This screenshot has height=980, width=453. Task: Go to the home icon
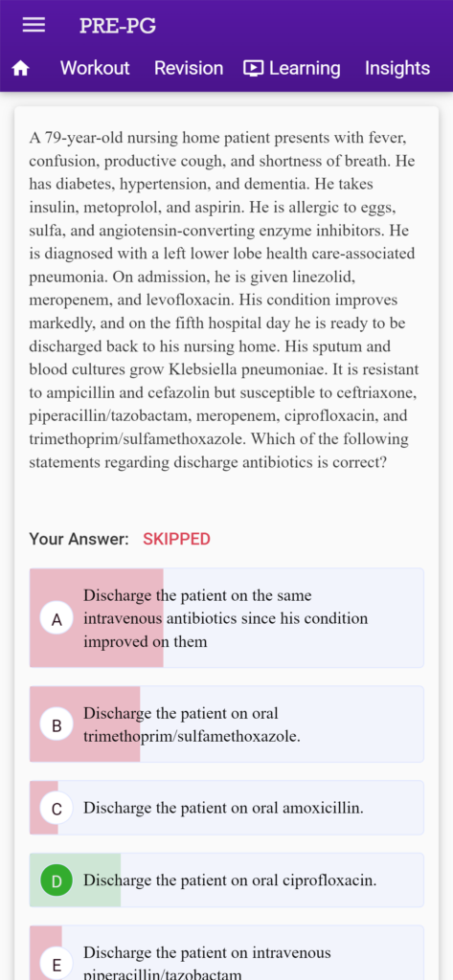pos(21,69)
